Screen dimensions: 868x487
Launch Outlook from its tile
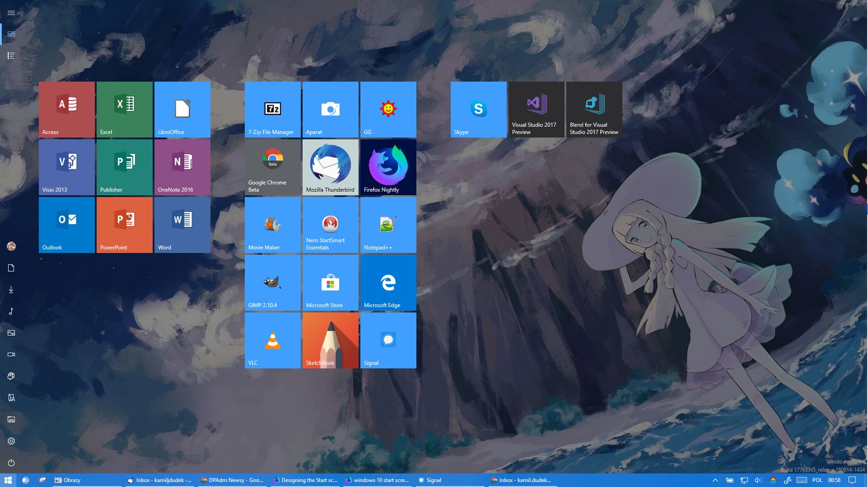[67, 225]
